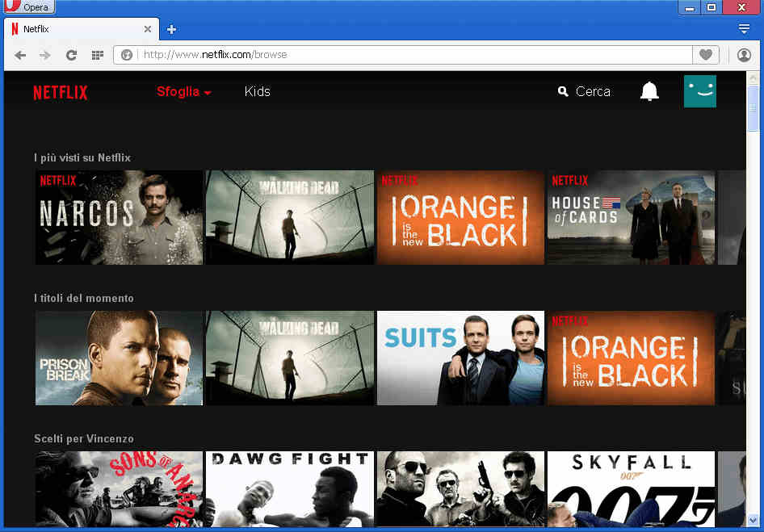Add page to bookmarks heart icon
This screenshot has width=764, height=532.
coord(706,55)
